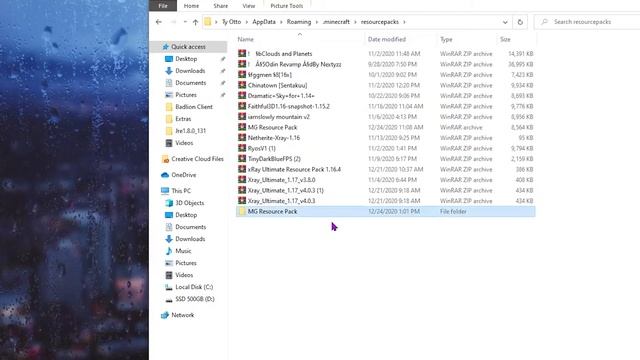
Task: Select Quick access in navigation pane
Action: [188, 47]
